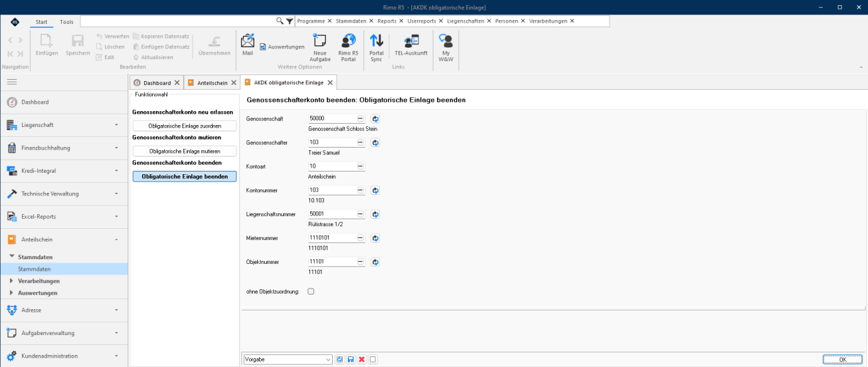
Task: Open the Rimo R5 Portal
Action: click(x=348, y=47)
